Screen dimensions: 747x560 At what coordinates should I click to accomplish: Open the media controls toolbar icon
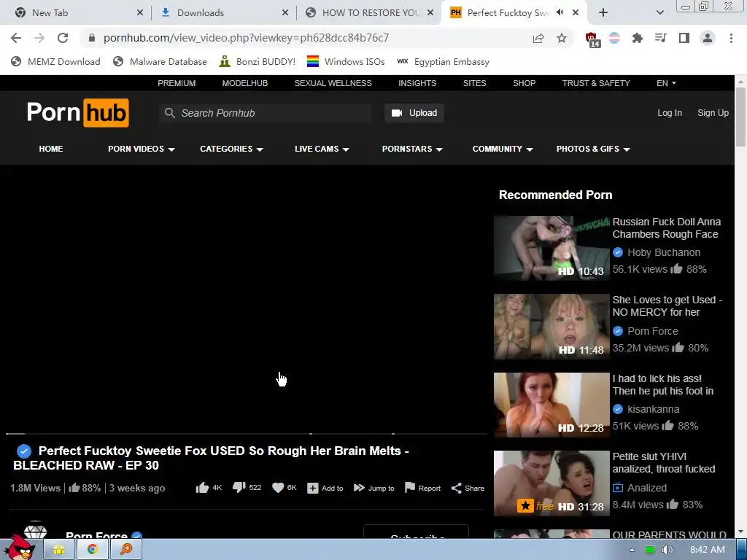tap(661, 38)
